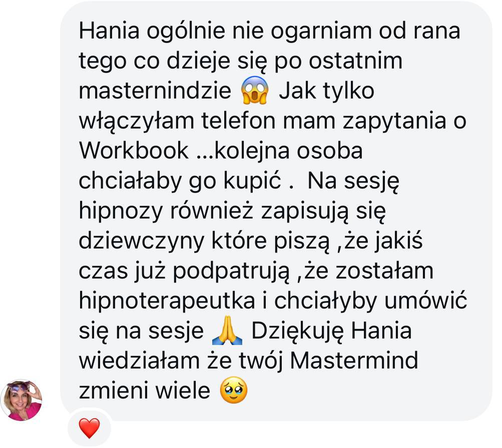502x448 pixels.
Task: Click the word "hipnozy" in the text
Action: click(121, 211)
